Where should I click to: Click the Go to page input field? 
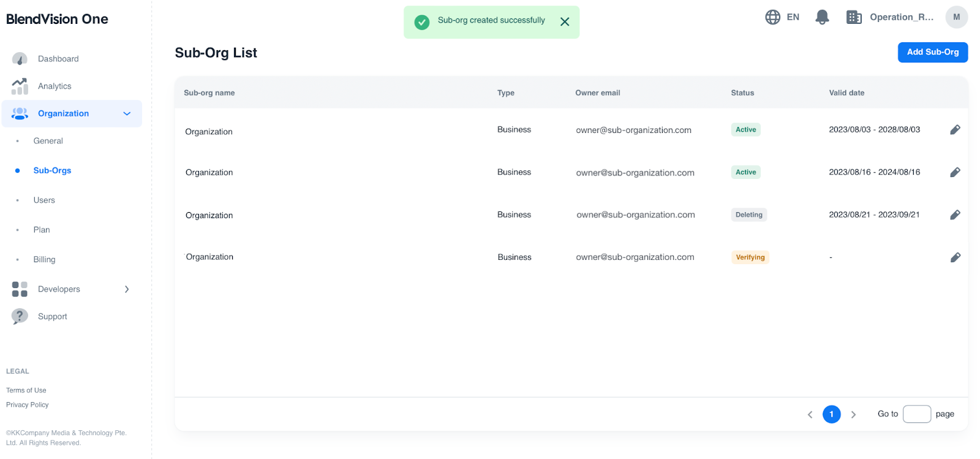click(916, 414)
